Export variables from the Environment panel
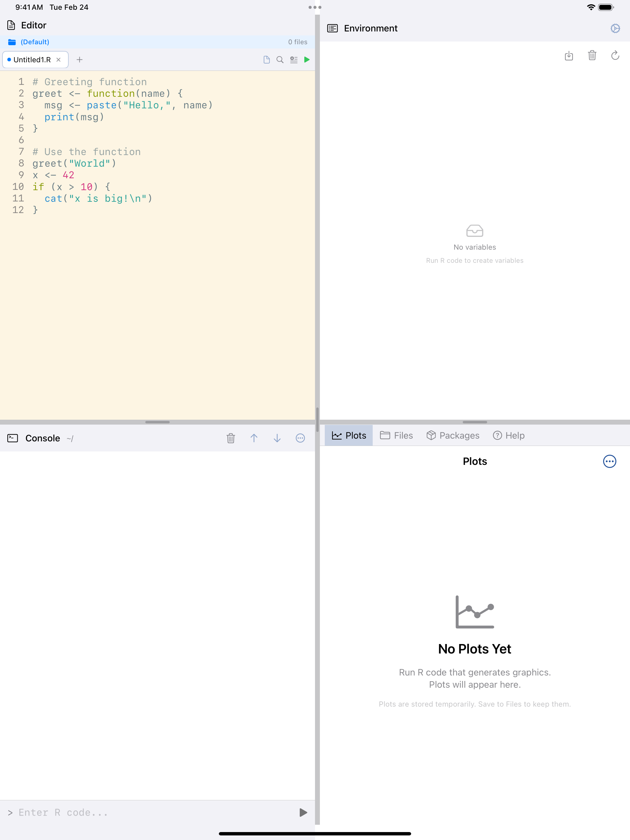 569,56
